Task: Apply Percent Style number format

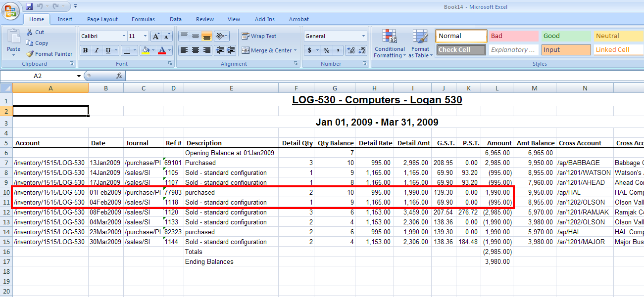Action: (326, 50)
